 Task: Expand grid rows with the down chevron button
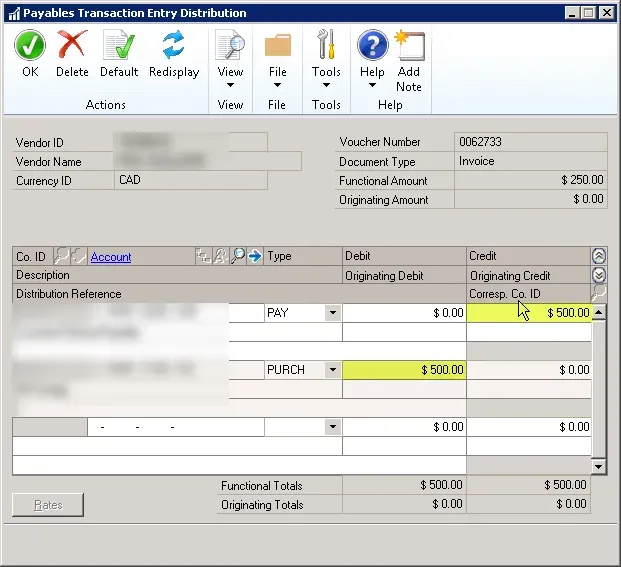point(599,275)
